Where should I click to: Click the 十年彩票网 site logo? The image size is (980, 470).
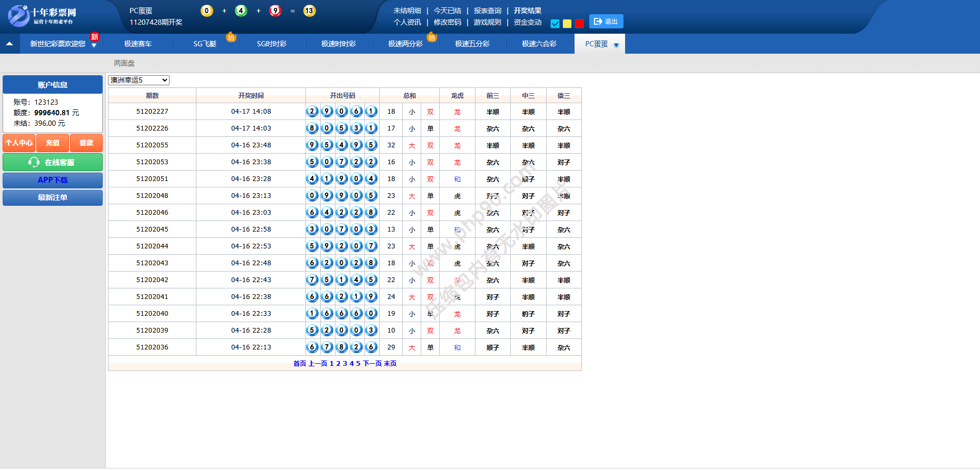pyautogui.click(x=42, y=16)
